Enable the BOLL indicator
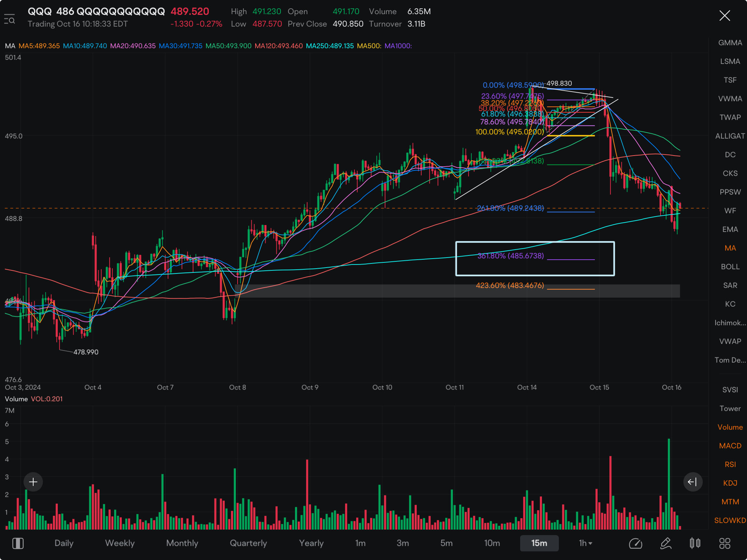Image resolution: width=747 pixels, height=560 pixels. tap(730, 267)
